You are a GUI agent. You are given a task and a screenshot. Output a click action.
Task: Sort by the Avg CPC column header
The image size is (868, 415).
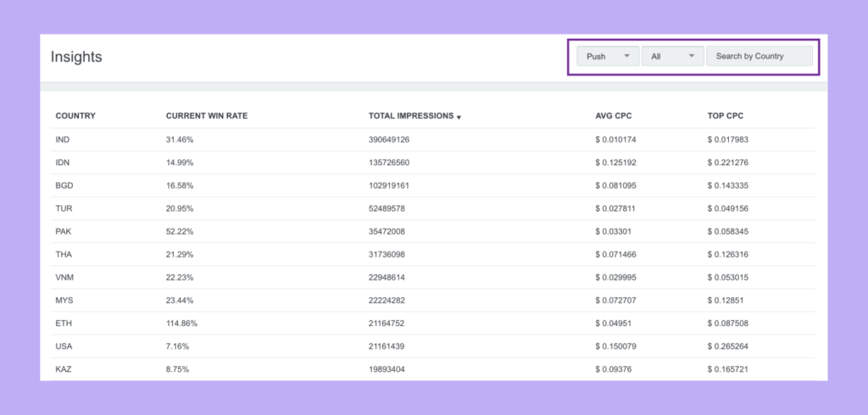pos(615,115)
